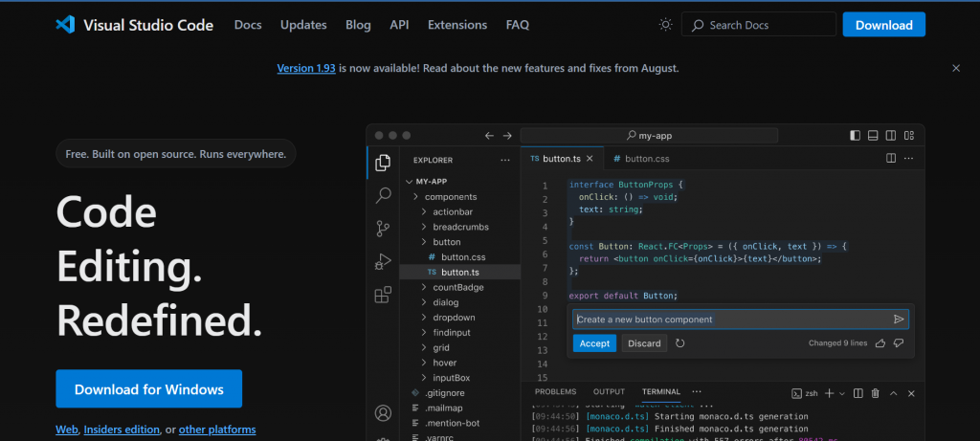Click the editor back arrow
The height and width of the screenshot is (441, 980).
[x=489, y=136]
